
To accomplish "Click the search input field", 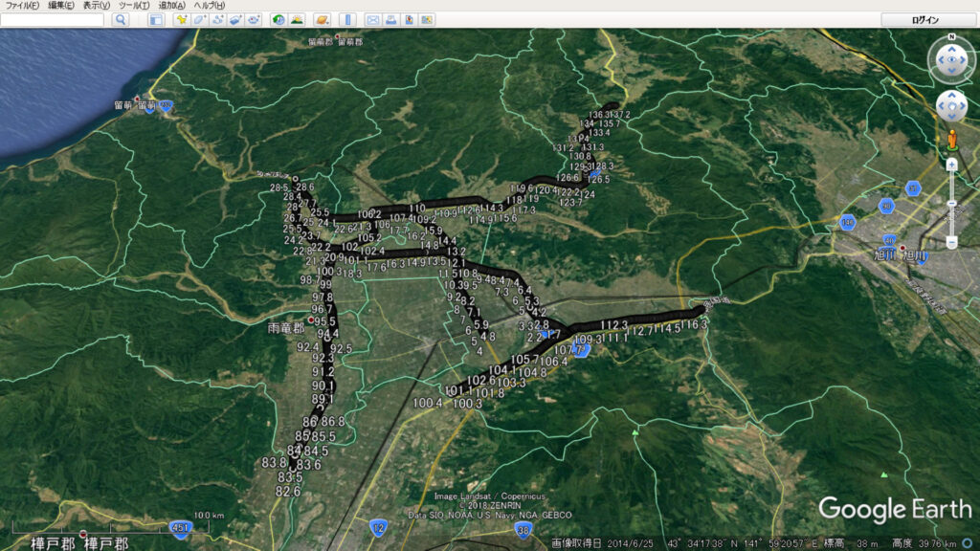I will 52,20.
